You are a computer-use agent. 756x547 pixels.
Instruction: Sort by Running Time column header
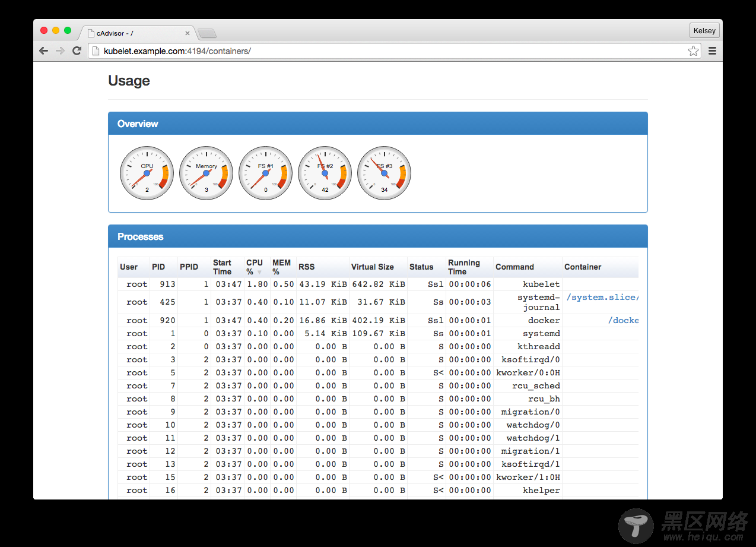click(469, 267)
